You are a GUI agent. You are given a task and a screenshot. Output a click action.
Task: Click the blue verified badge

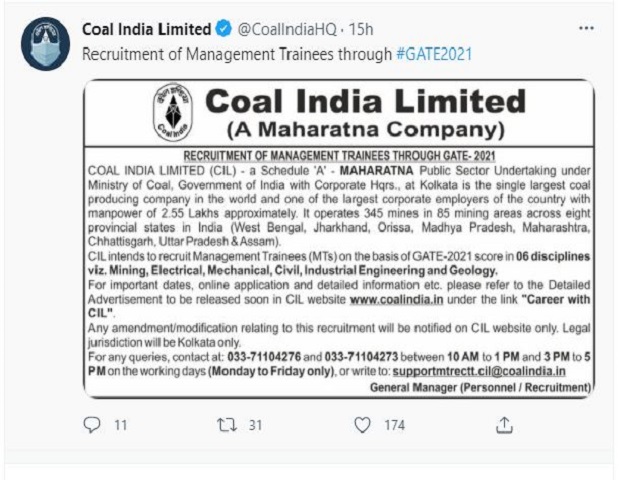223,29
